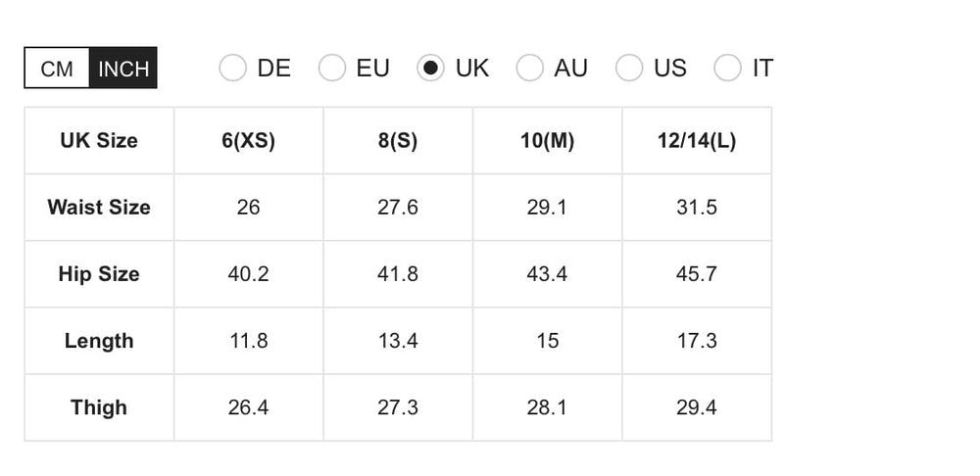Select the US size standard
Image resolution: width=980 pixels, height=476 pixels.
(629, 69)
